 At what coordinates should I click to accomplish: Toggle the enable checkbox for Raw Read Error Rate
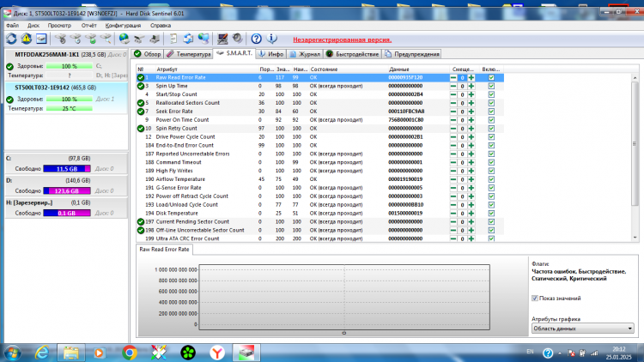click(491, 77)
